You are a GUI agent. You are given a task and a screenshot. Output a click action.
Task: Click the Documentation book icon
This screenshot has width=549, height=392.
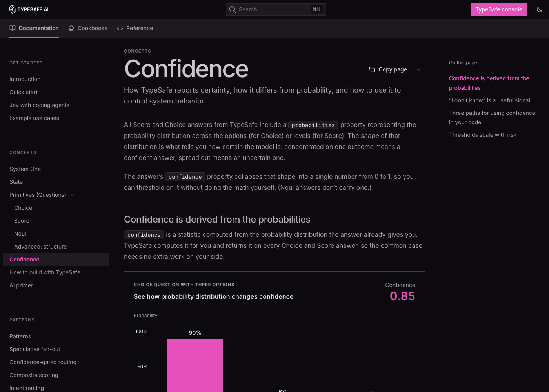pyautogui.click(x=13, y=28)
